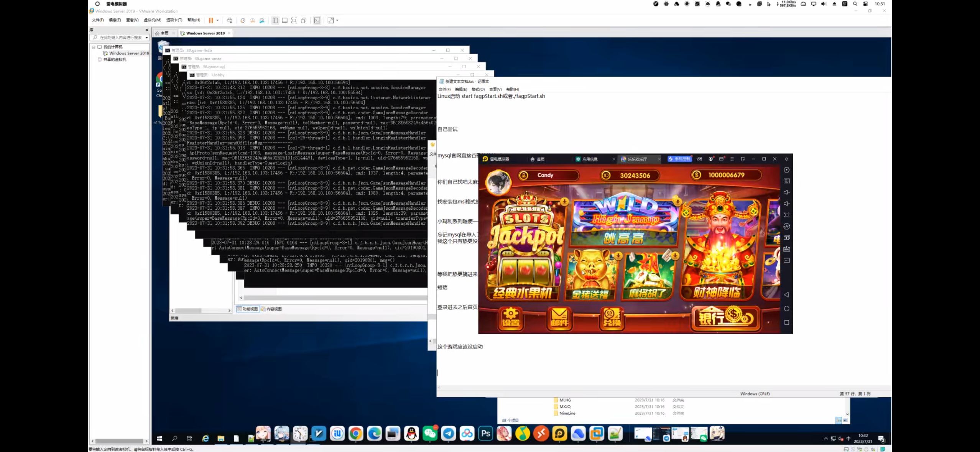This screenshot has height=452, width=980.
Task: Open the 设置 settings button in the game
Action: [511, 318]
